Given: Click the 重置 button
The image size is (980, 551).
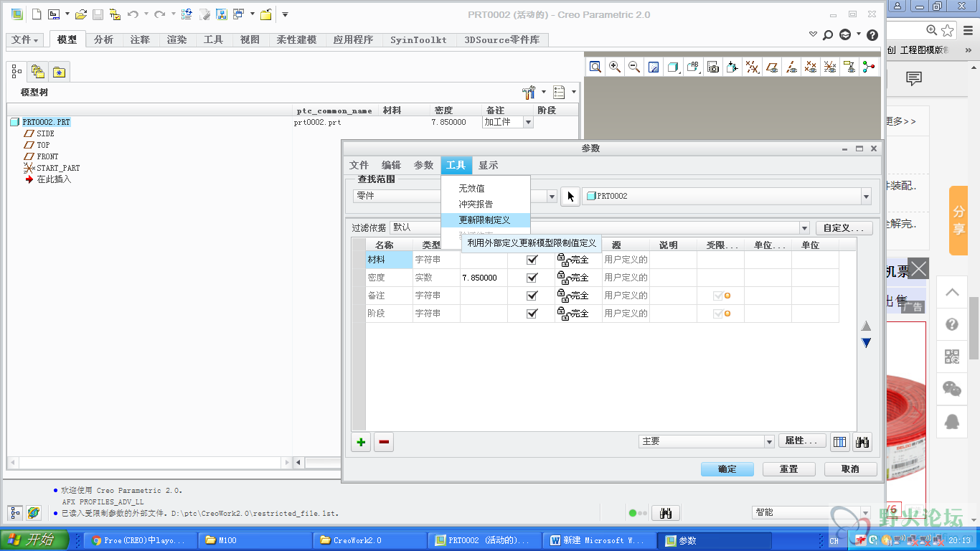Looking at the screenshot, I should (x=789, y=469).
